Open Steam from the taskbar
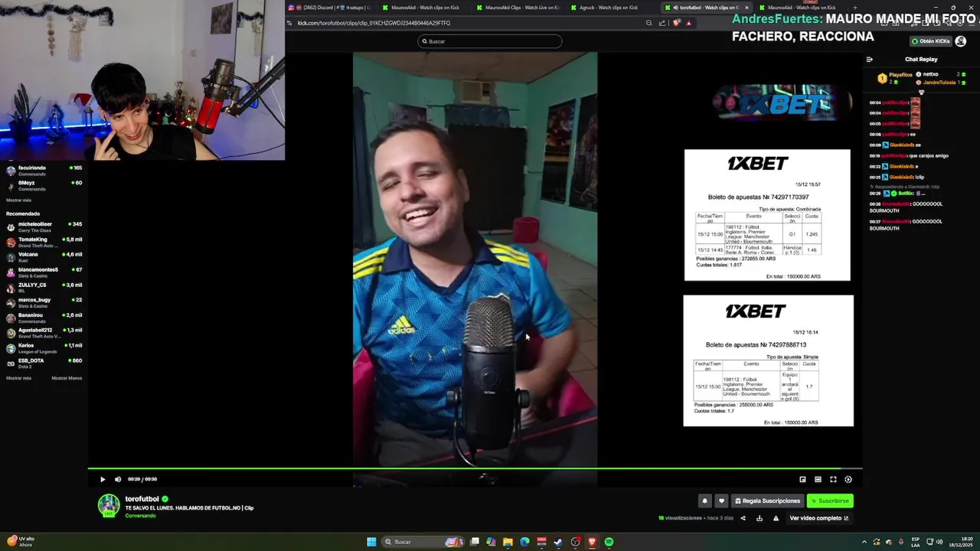The image size is (980, 551). [558, 542]
